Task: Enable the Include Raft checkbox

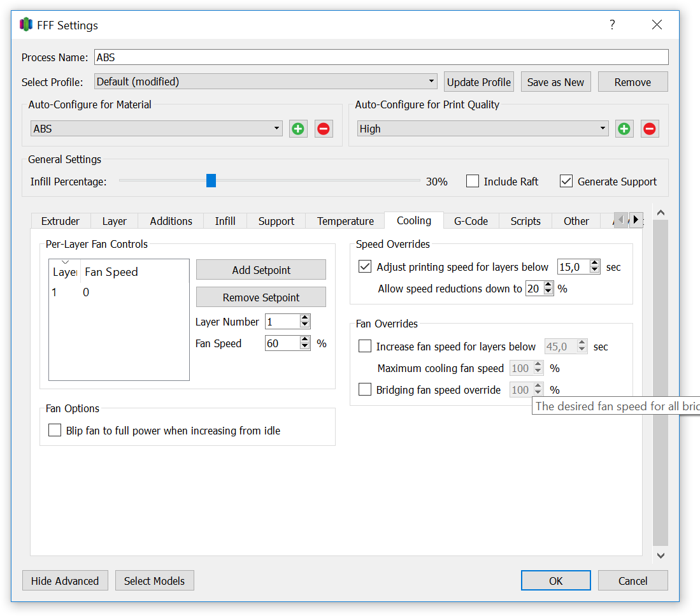Action: click(473, 181)
